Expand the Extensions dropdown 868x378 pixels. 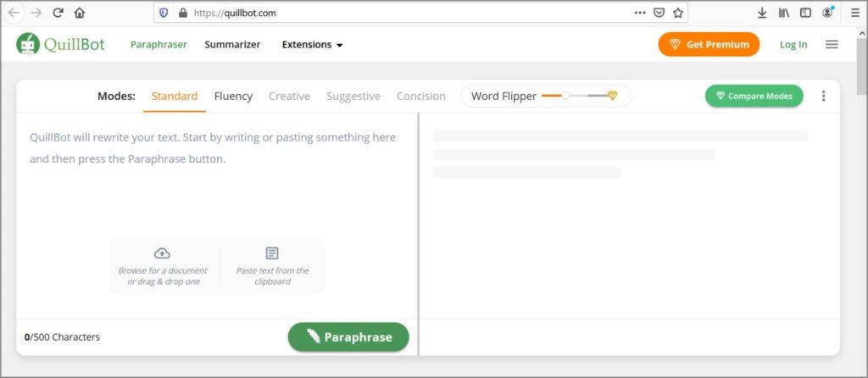[312, 45]
